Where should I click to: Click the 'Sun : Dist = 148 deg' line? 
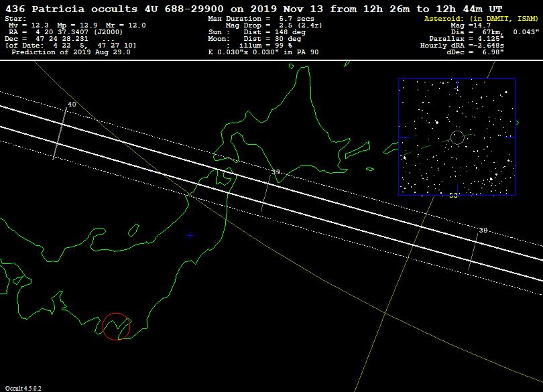257,32
